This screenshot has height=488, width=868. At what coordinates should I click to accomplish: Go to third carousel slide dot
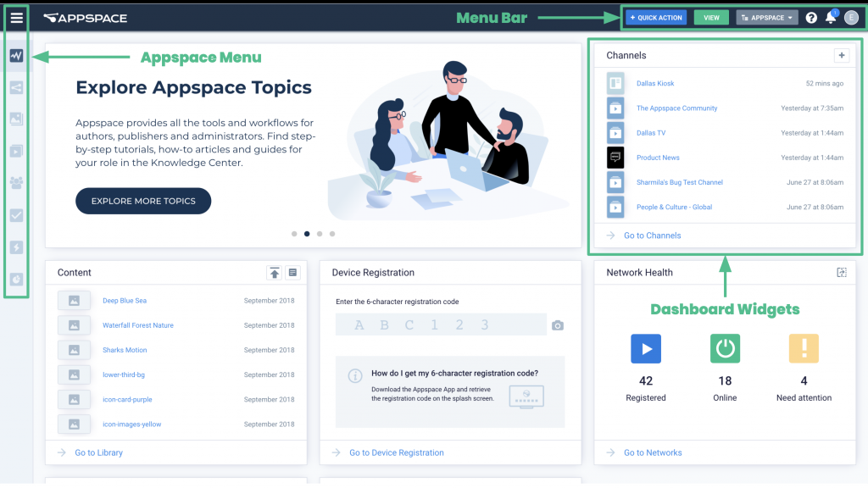click(x=320, y=234)
